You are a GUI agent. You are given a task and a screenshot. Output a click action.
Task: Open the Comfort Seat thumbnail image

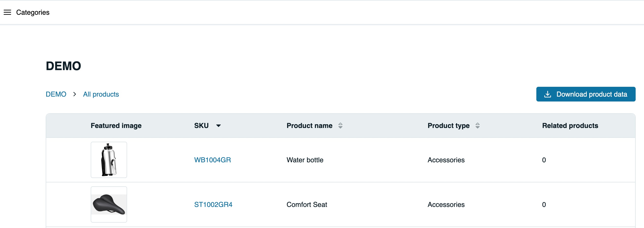(109, 204)
